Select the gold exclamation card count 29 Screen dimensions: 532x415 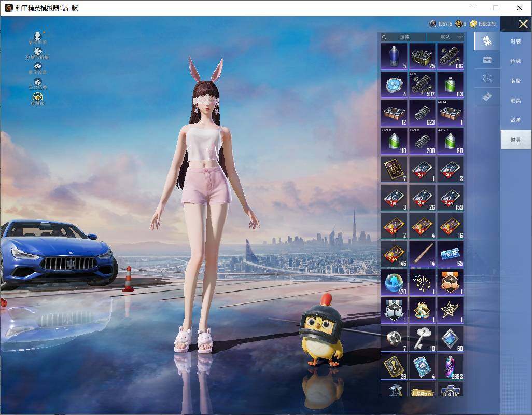(x=394, y=367)
